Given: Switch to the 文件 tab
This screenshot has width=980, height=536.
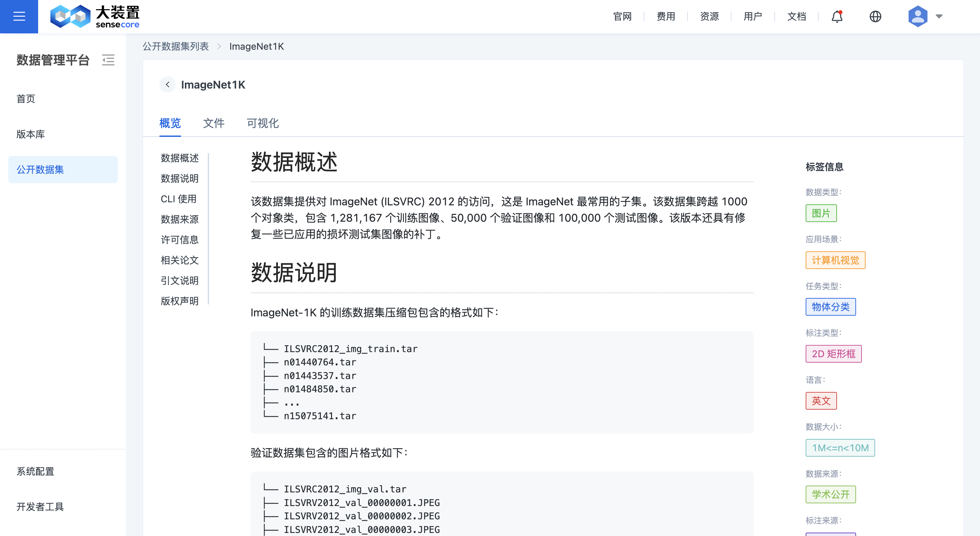Looking at the screenshot, I should (x=214, y=124).
